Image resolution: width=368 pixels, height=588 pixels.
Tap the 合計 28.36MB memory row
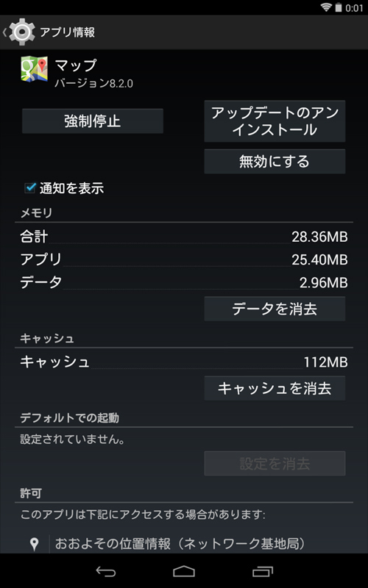point(184,237)
